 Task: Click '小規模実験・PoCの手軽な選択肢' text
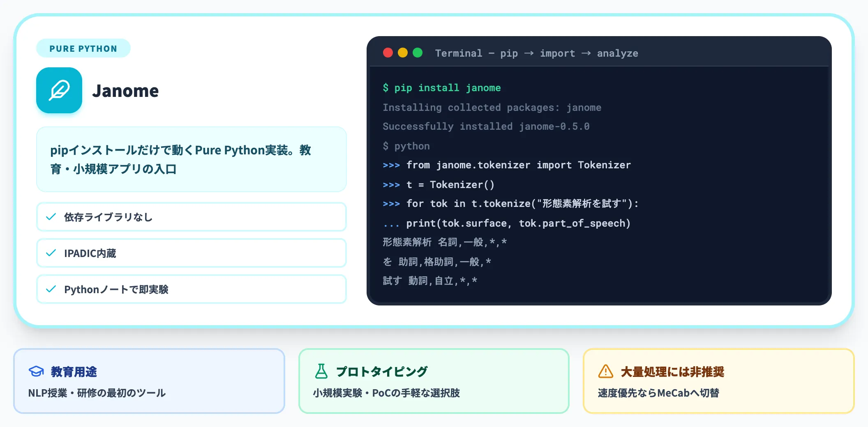(386, 393)
